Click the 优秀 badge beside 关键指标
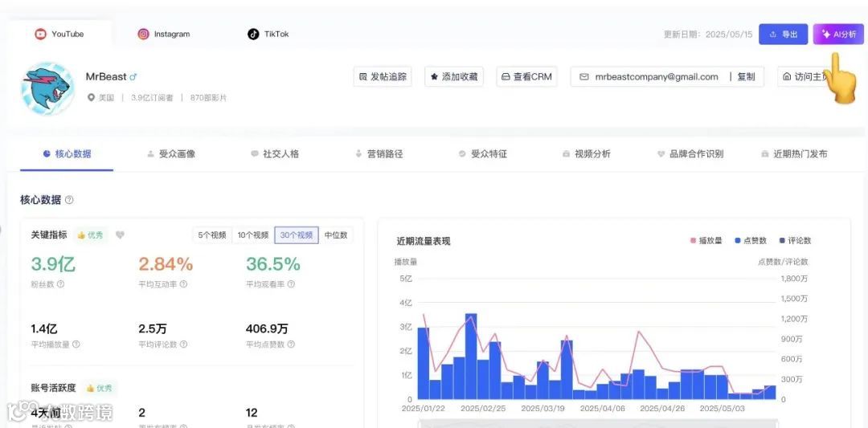 [91, 235]
